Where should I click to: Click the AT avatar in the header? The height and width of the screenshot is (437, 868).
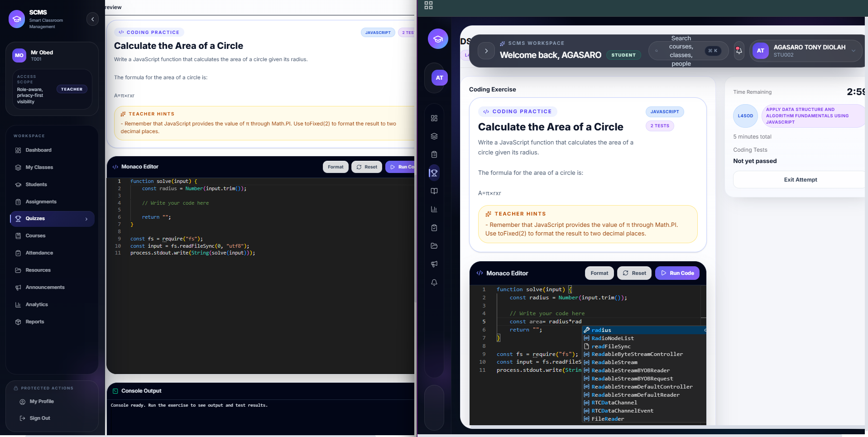click(x=761, y=51)
